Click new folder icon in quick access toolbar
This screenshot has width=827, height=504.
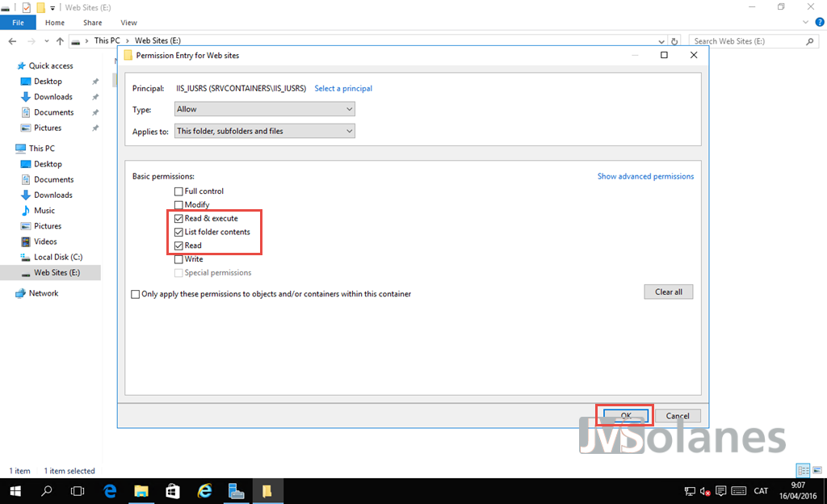pyautogui.click(x=40, y=7)
